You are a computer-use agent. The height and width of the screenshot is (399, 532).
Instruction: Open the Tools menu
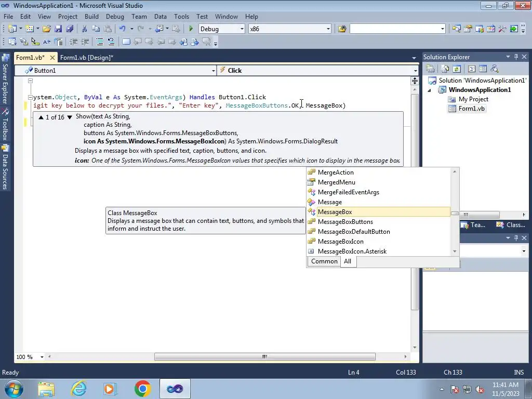click(181, 16)
